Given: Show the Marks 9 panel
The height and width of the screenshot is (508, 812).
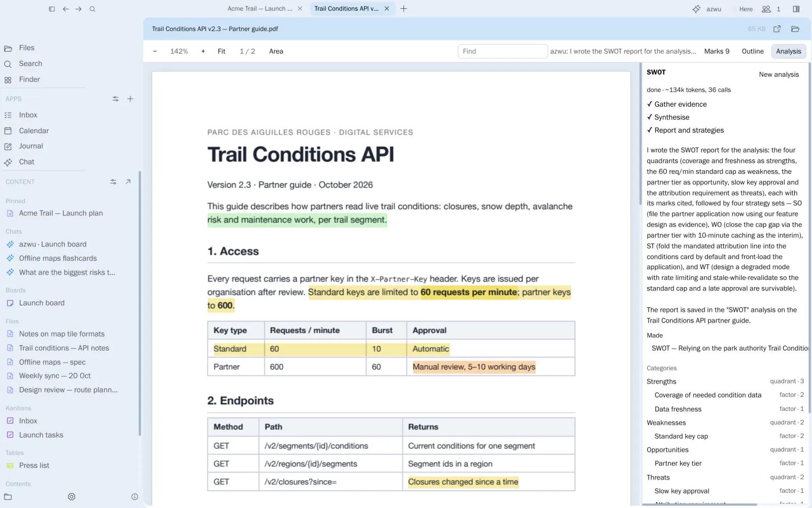Looking at the screenshot, I should [717, 51].
